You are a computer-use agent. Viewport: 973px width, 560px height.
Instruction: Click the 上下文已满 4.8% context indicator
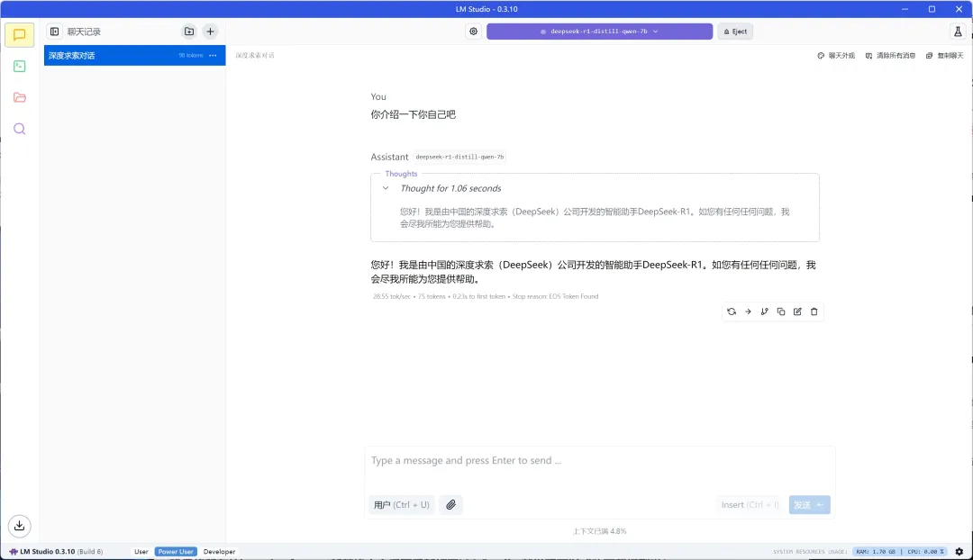point(599,531)
